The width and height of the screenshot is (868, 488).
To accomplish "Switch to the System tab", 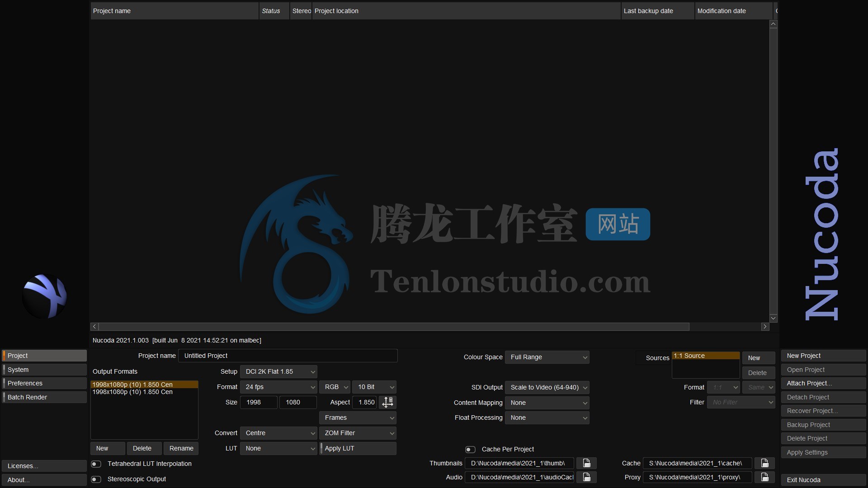I will point(44,370).
